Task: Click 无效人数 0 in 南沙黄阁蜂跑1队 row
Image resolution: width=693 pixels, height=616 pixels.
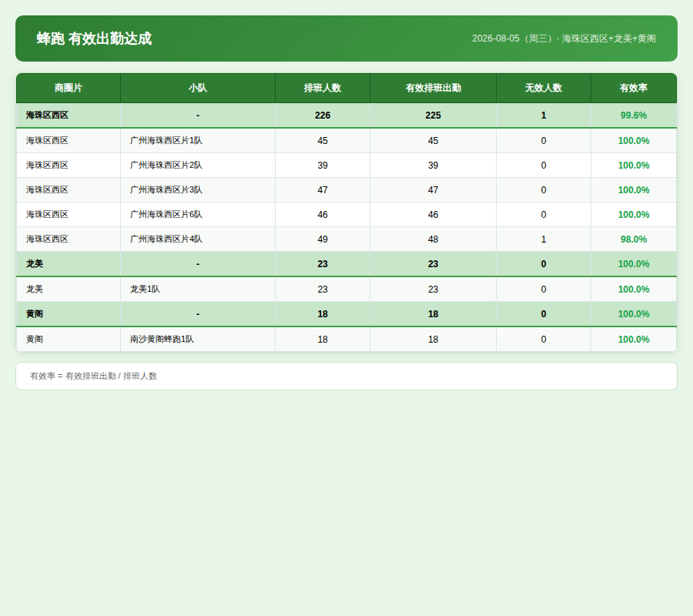Action: tap(544, 339)
